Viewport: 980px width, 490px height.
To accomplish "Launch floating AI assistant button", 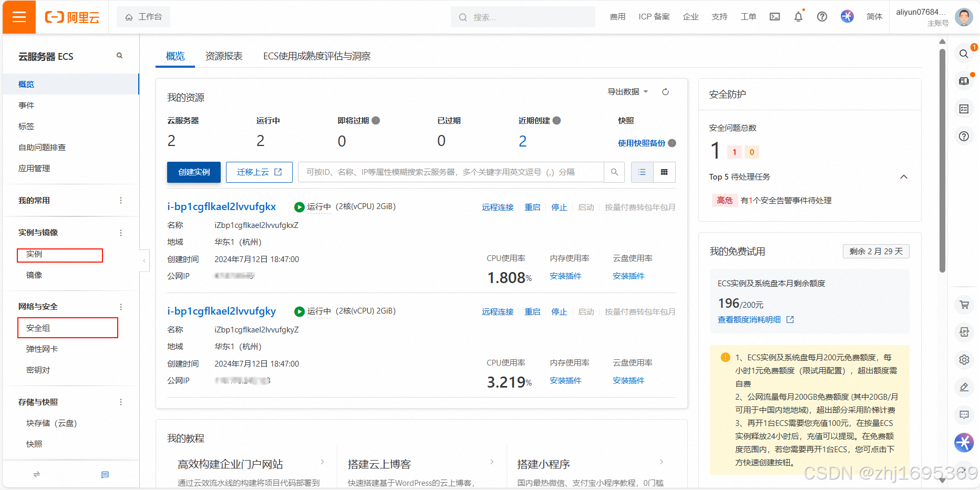I will click(x=964, y=442).
